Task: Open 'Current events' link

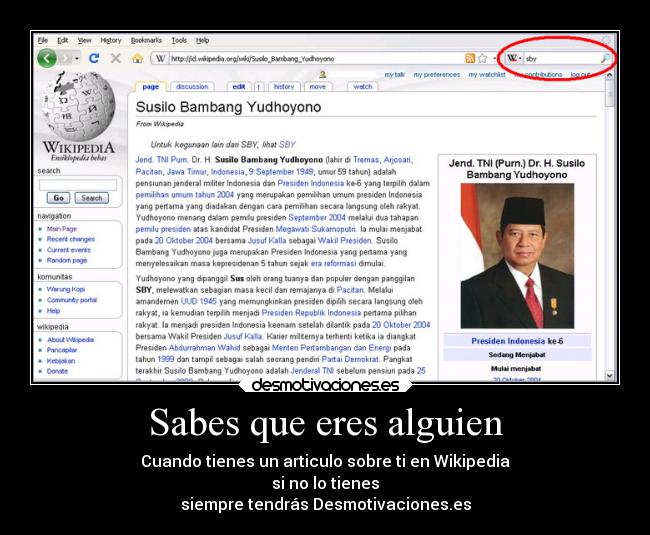Action: pos(68,250)
